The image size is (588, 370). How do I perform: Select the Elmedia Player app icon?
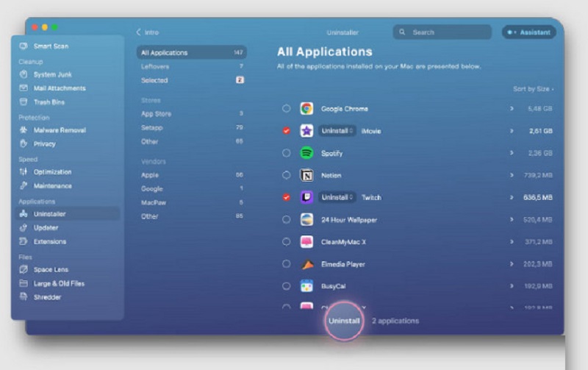[306, 263]
